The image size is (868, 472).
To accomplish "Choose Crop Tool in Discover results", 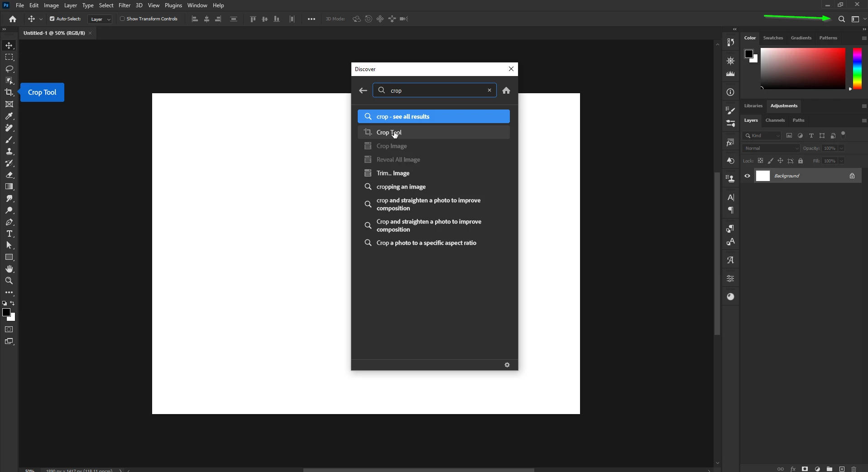I will click(x=434, y=132).
